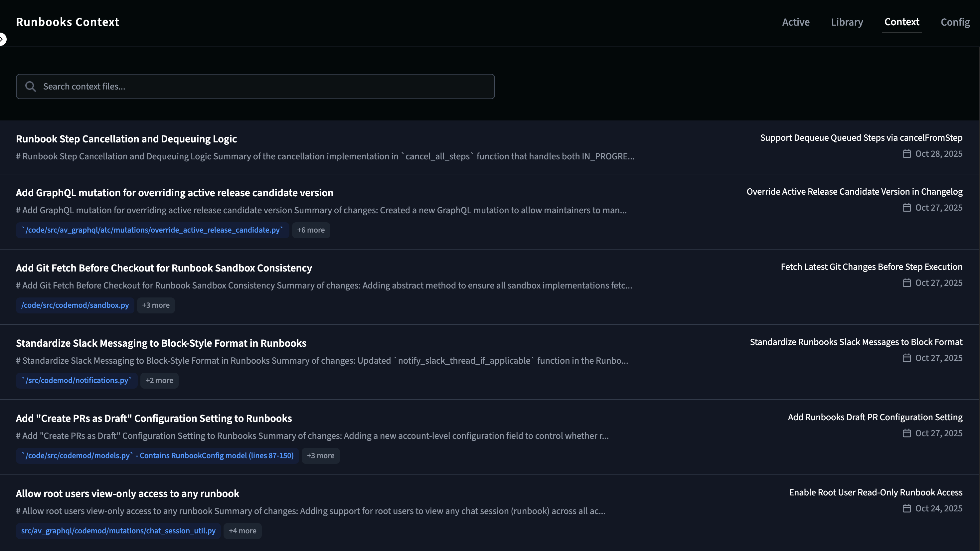Show +2 more notification files
This screenshot has height=551, width=980.
[x=159, y=381]
